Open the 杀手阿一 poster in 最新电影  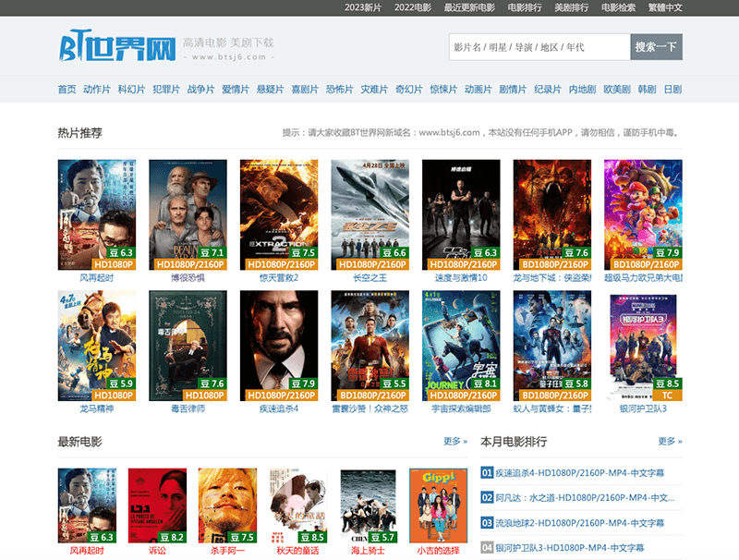coord(227,505)
